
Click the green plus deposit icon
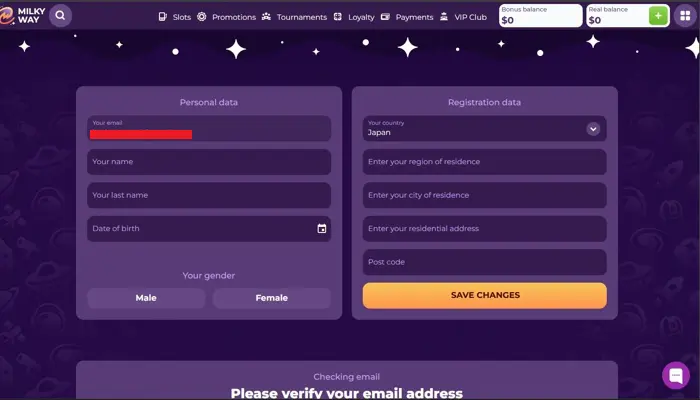(657, 15)
